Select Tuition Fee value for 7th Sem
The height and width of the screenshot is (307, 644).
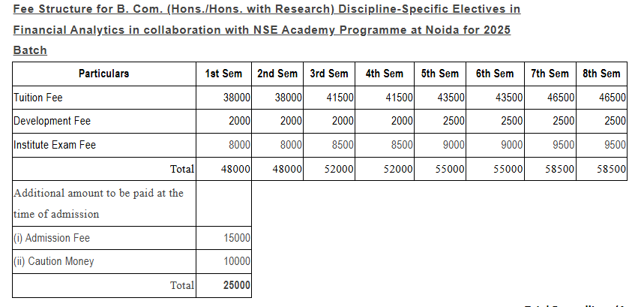coord(562,98)
